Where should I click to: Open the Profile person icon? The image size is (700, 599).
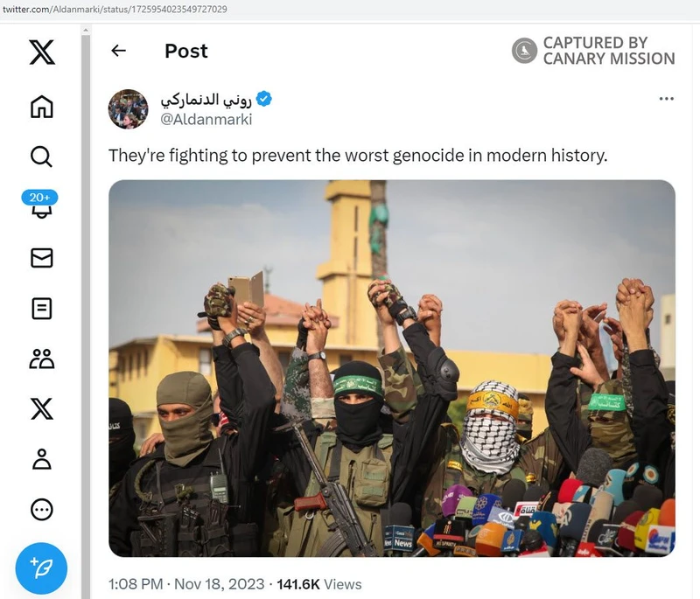pos(41,459)
